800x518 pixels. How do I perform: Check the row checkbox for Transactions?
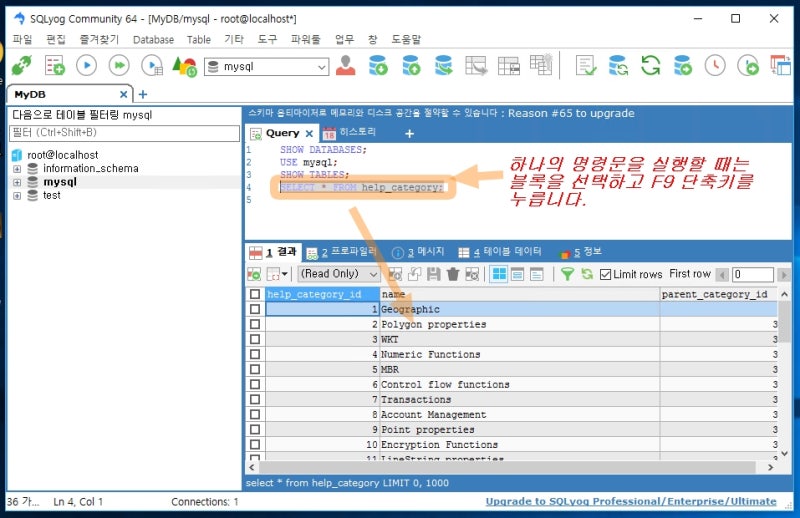[x=255, y=400]
